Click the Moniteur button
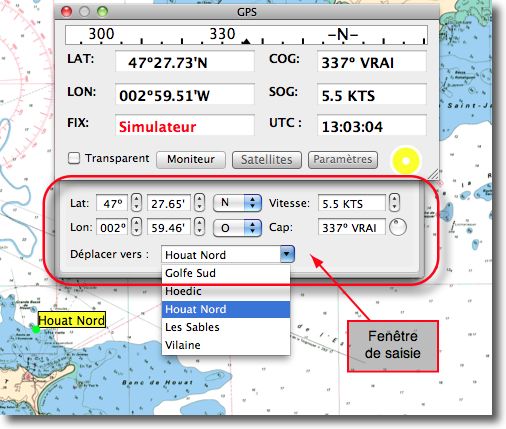 coord(191,160)
